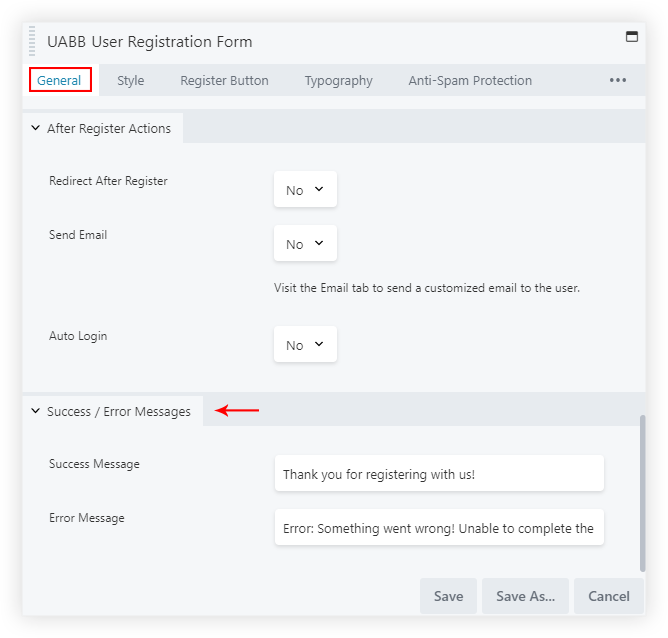Viewport: 668px width, 638px height.
Task: Switch to the General tab
Action: (x=59, y=81)
